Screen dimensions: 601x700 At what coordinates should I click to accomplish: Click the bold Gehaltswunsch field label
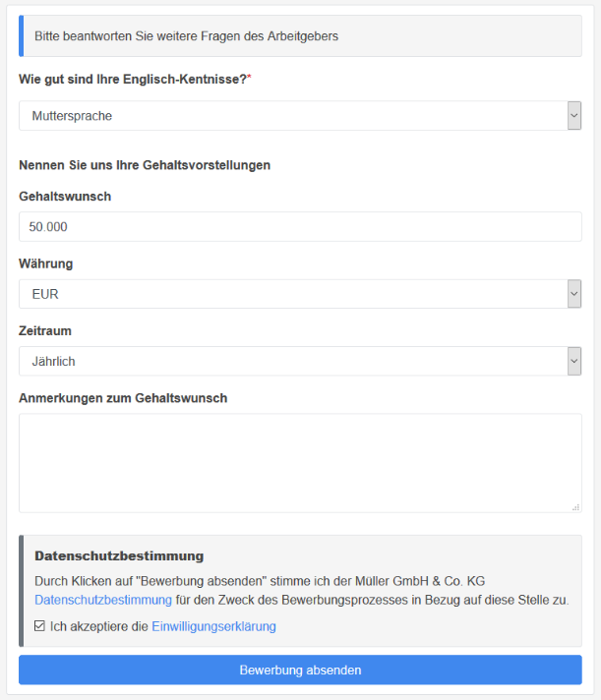[65, 196]
